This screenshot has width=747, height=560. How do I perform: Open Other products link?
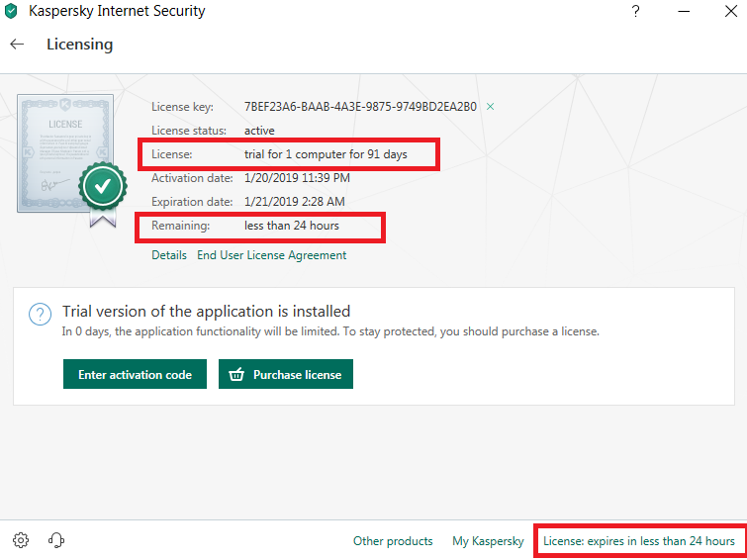tap(393, 541)
